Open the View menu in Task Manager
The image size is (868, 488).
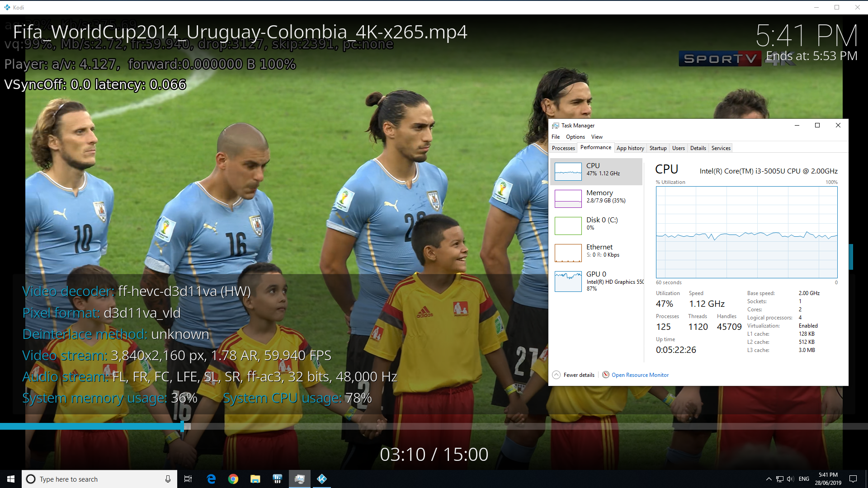point(597,137)
